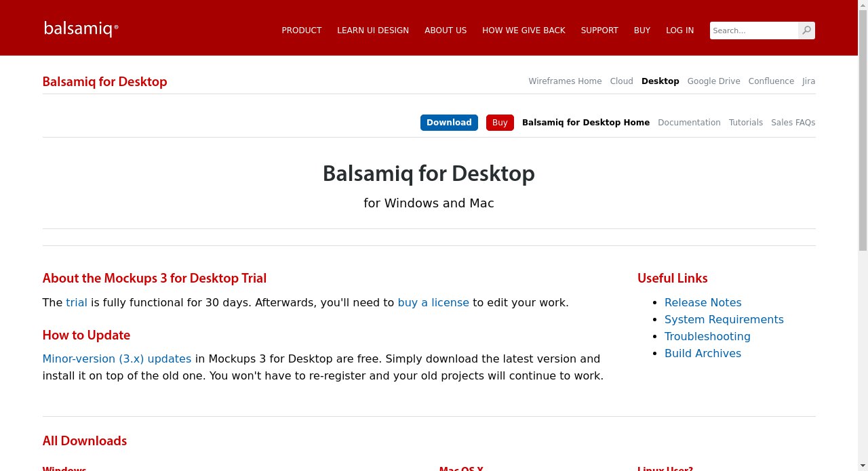Click the blue Download button

449,123
